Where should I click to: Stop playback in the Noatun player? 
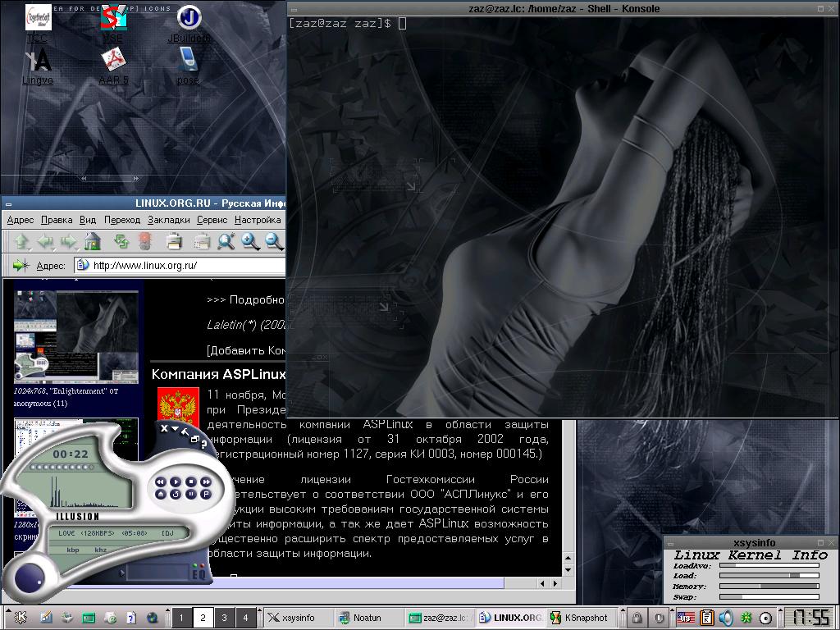pos(190,482)
